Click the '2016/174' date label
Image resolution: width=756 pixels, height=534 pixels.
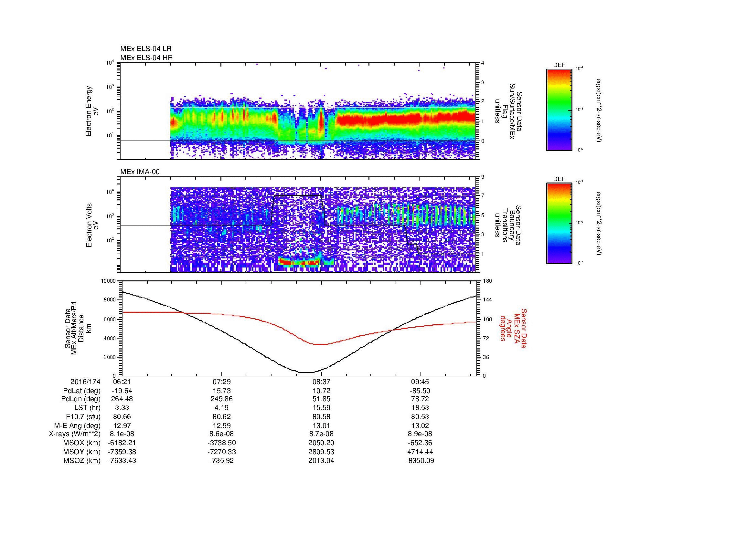(85, 382)
